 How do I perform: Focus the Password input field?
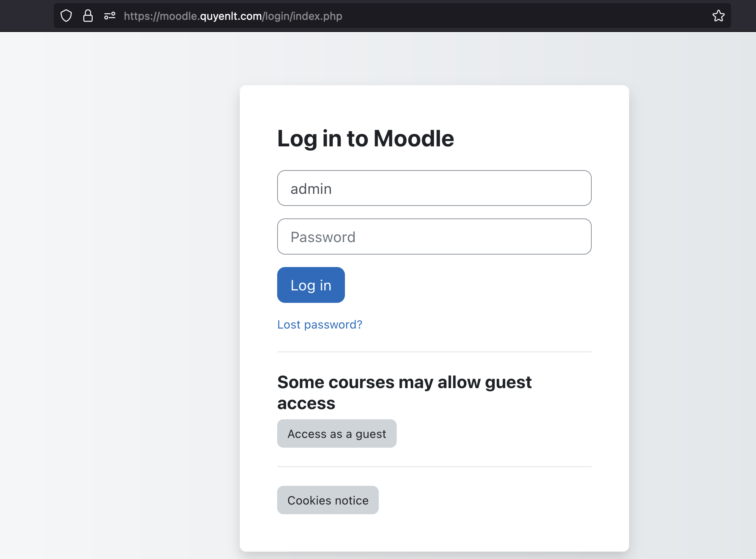434,237
